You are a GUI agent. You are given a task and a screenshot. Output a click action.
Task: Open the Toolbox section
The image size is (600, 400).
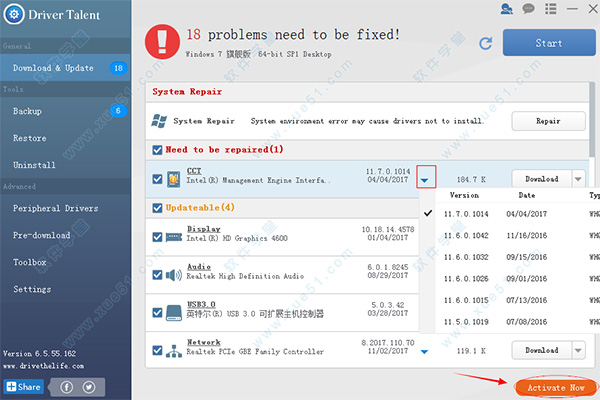pyautogui.click(x=65, y=262)
